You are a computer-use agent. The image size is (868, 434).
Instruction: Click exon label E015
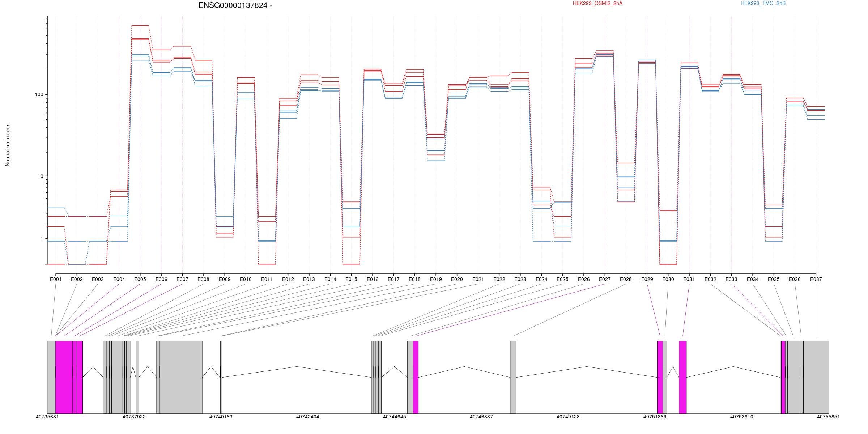(x=351, y=279)
